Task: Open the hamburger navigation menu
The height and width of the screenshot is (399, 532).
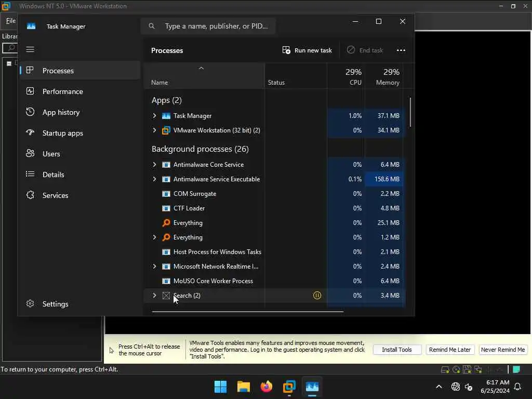Action: 30,49
